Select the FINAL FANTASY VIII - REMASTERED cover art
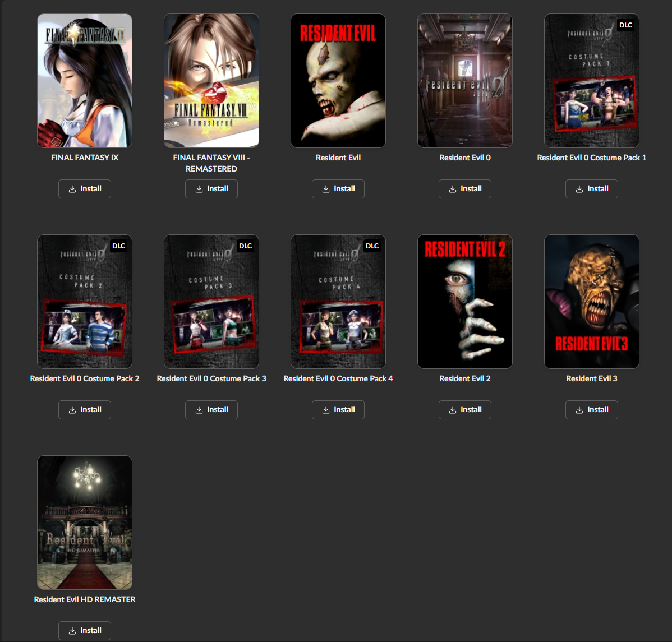The width and height of the screenshot is (672, 642). click(211, 80)
